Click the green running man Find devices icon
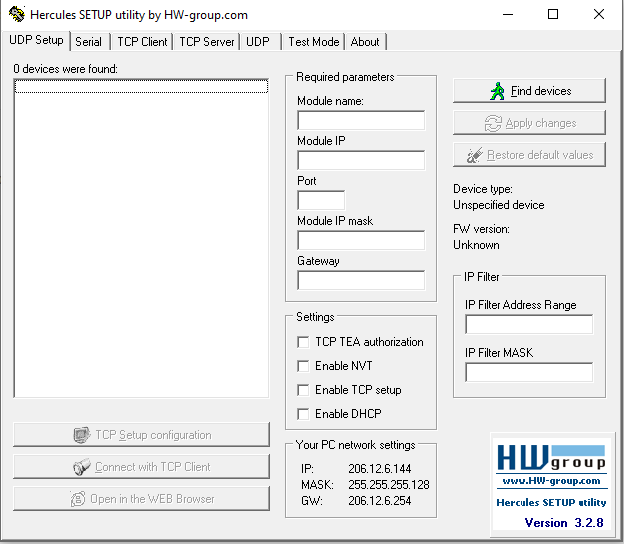The height and width of the screenshot is (544, 624). coord(497,91)
